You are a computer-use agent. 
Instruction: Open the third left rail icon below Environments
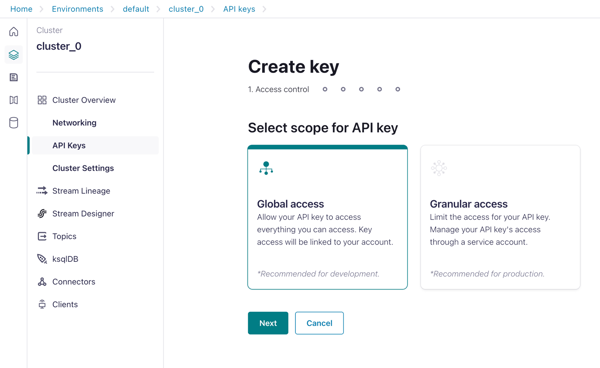pos(14,77)
